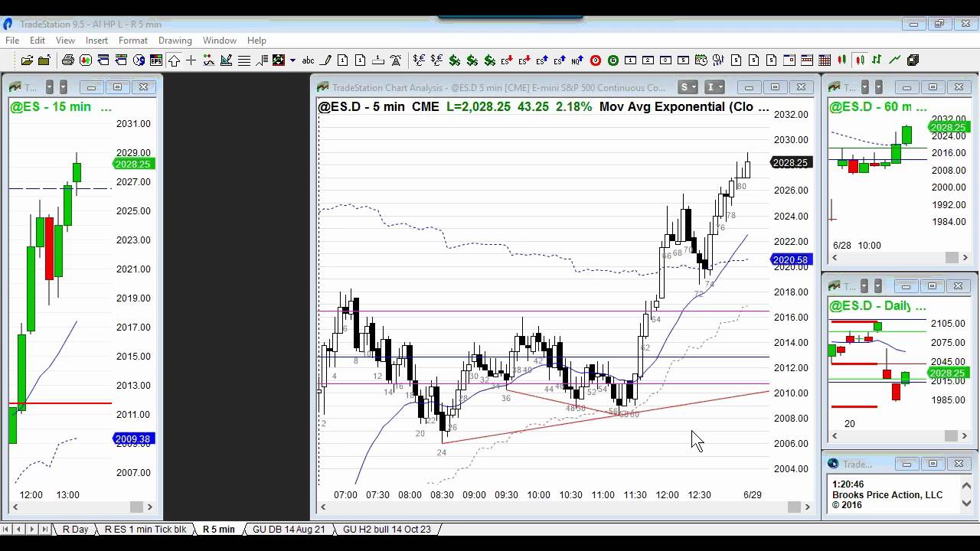Click scrollbar thumb in 15 min chart
This screenshot has width=980, height=551.
point(136,507)
